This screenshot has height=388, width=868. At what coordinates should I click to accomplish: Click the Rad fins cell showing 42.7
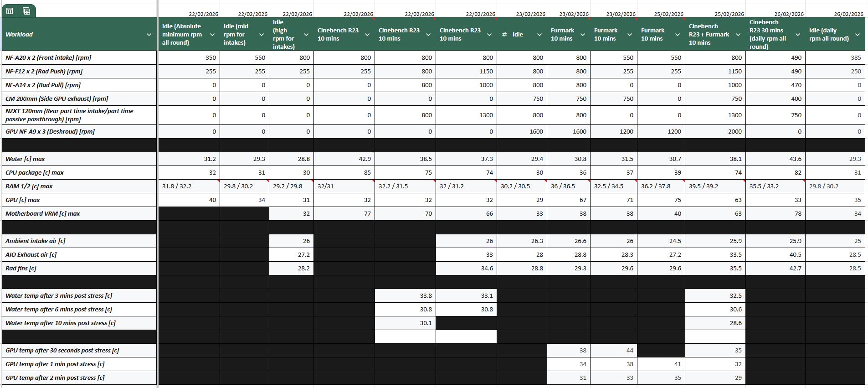[775, 269]
